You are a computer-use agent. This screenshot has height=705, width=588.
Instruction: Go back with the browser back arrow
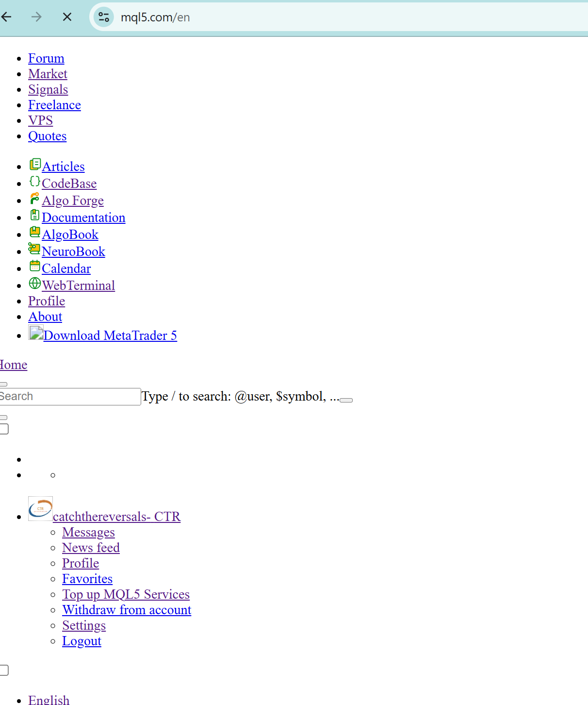tap(7, 17)
